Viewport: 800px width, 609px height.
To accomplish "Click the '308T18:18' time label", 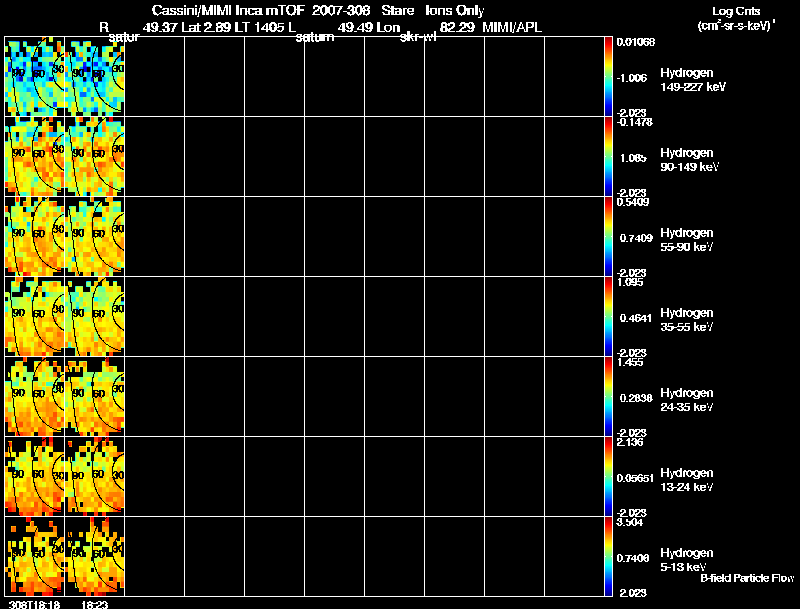I will pos(34,604).
